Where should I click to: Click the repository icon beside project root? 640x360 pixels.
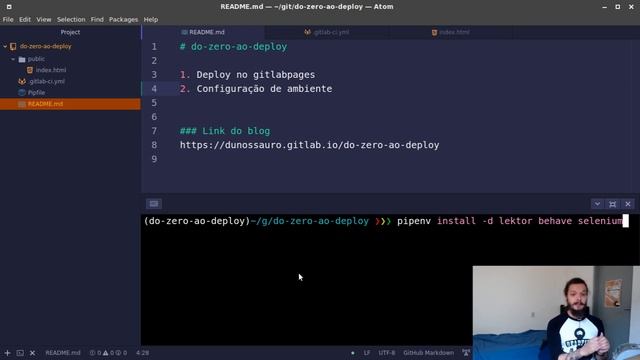(x=13, y=47)
